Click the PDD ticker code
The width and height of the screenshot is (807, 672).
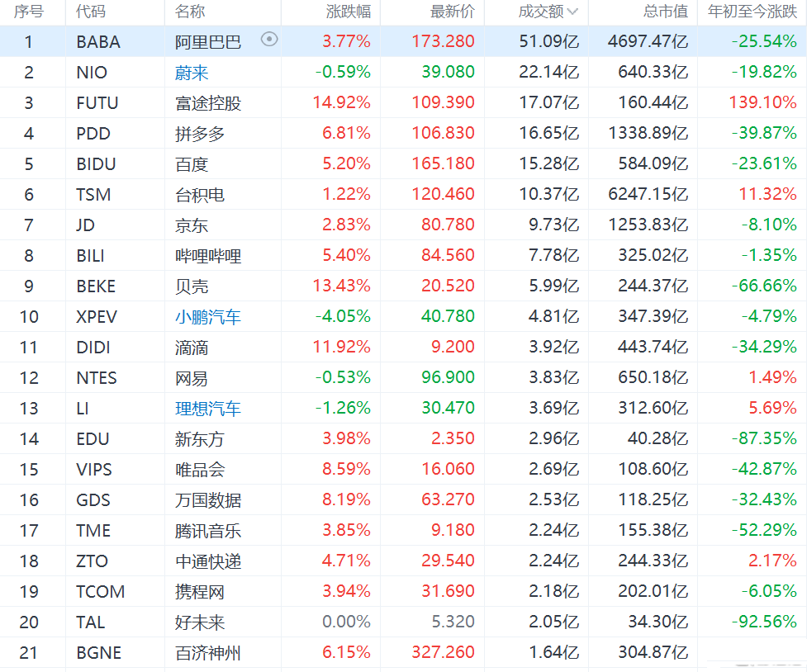coord(93,134)
